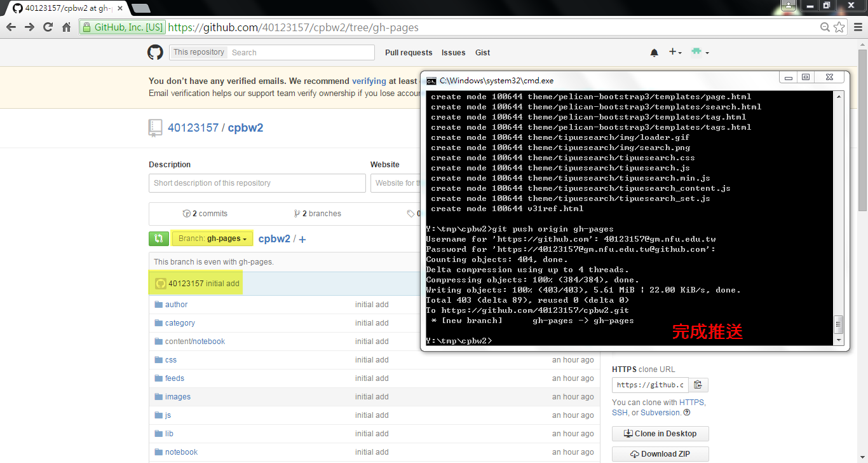Click the 'GitHub, Inc. [US]' security badge
Image resolution: width=868 pixels, height=463 pixels.
point(122,27)
